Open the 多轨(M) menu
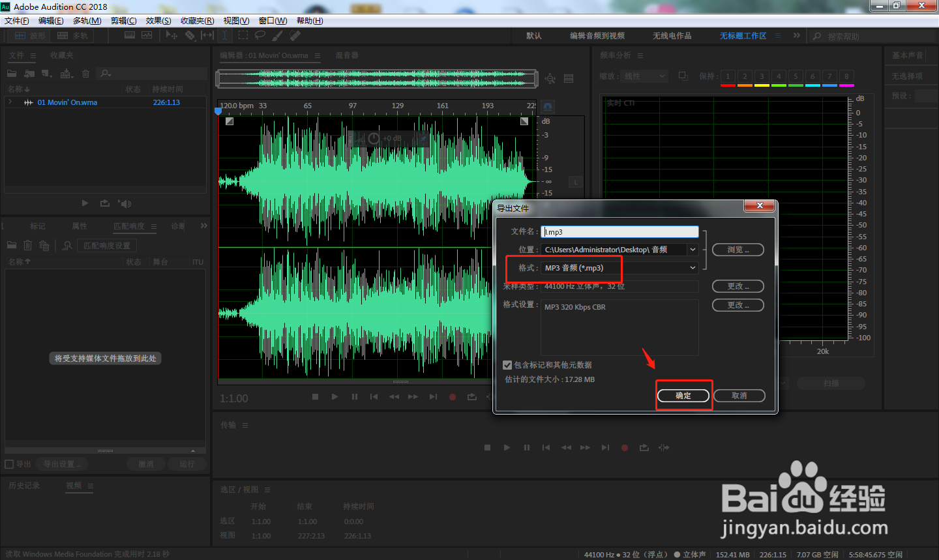939x560 pixels. coord(87,21)
